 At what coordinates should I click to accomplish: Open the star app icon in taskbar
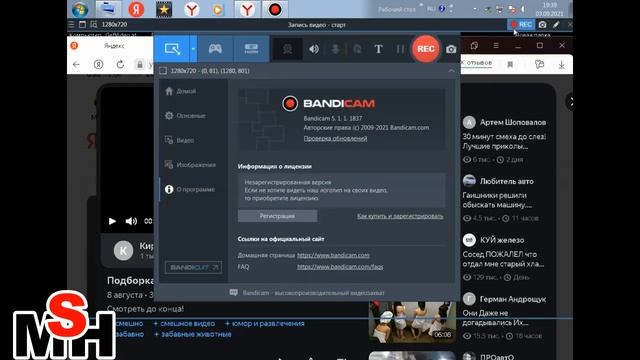tap(164, 9)
